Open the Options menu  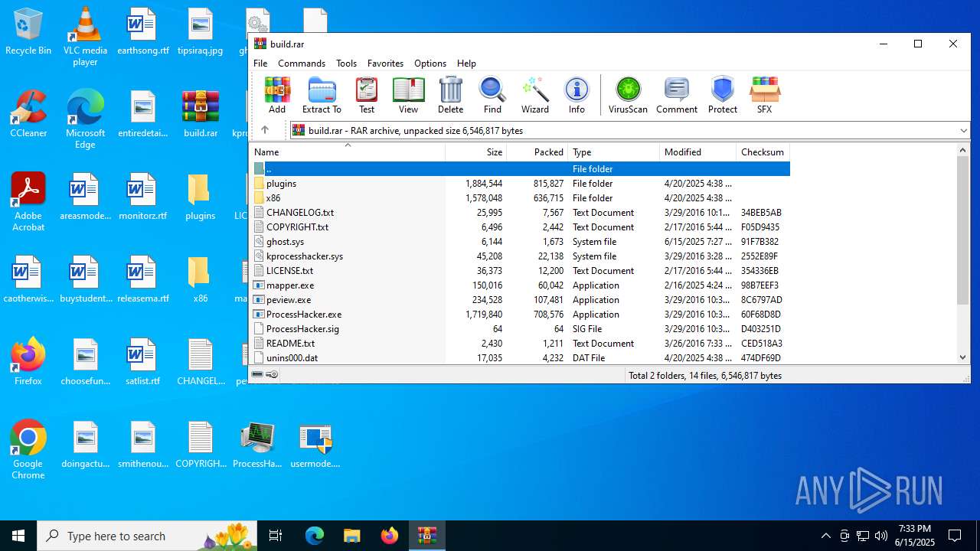point(430,64)
